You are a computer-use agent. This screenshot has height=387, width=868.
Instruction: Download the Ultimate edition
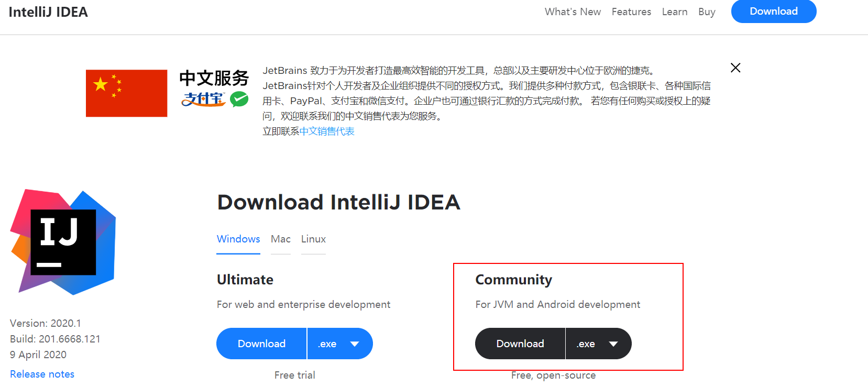tap(261, 344)
